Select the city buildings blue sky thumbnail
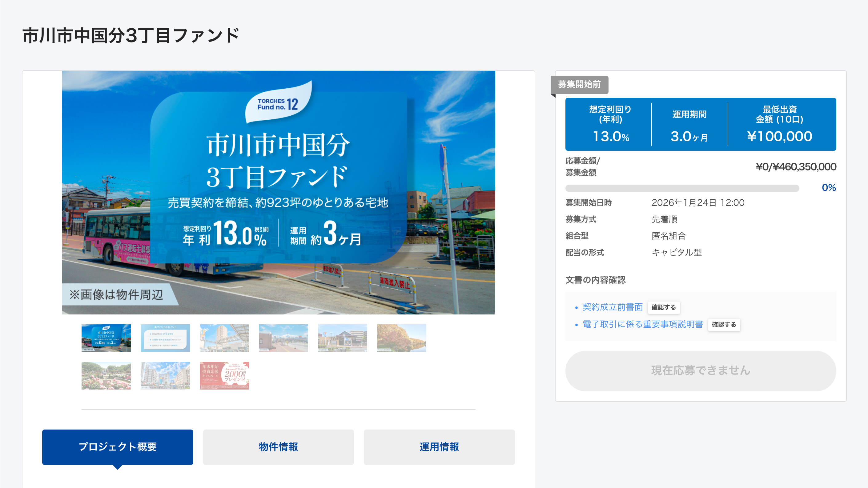Viewport: 868px width, 488px height. coord(165,375)
